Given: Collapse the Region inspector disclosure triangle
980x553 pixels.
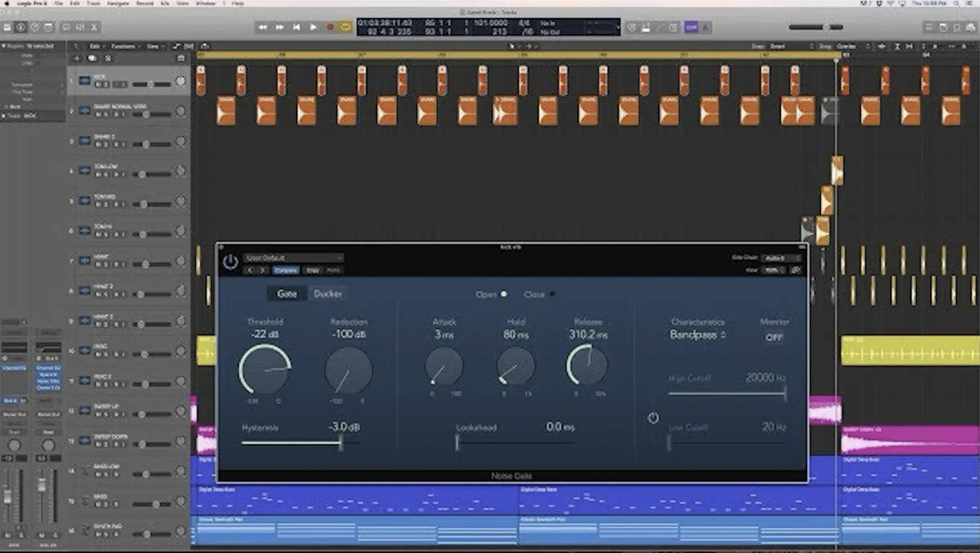Looking at the screenshot, I should tap(3, 46).
